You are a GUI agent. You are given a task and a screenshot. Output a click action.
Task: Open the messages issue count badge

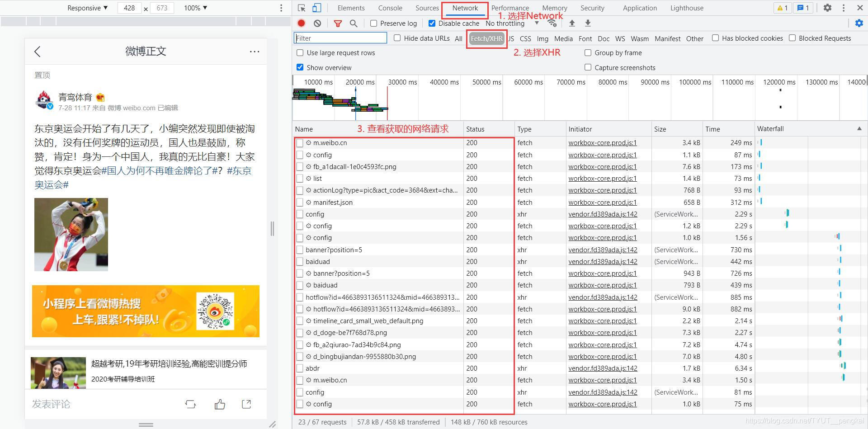tap(803, 8)
